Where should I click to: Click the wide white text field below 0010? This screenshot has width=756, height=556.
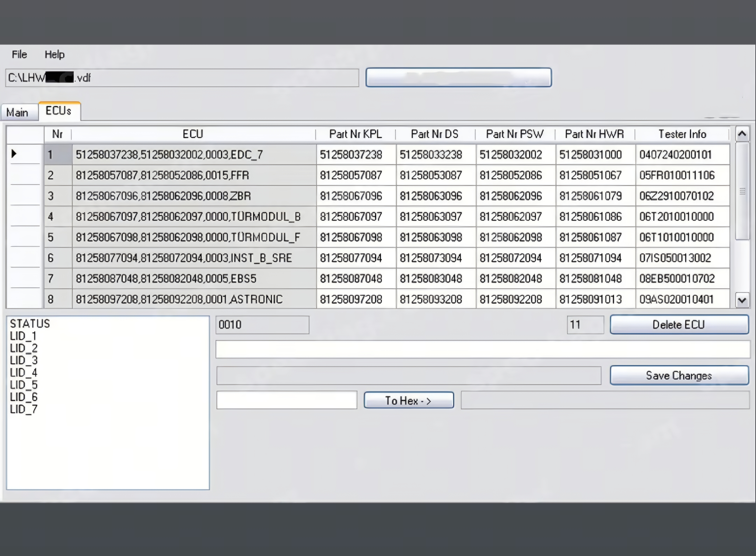coord(483,349)
